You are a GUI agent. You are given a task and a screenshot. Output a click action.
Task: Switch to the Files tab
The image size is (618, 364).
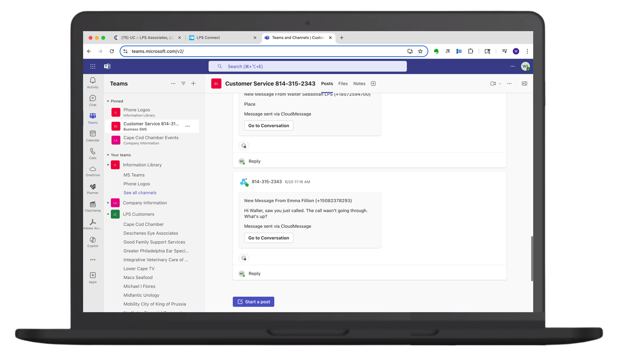click(x=343, y=83)
